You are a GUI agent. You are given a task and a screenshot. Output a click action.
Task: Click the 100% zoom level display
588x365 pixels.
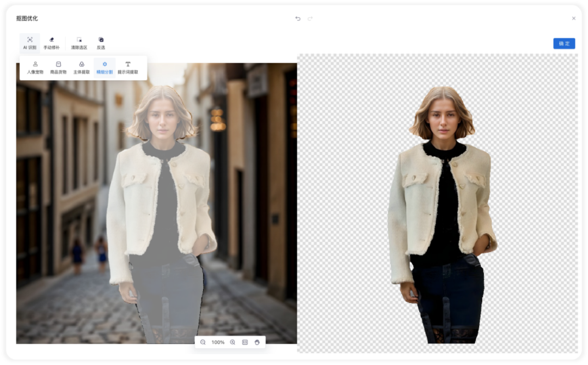(x=218, y=342)
